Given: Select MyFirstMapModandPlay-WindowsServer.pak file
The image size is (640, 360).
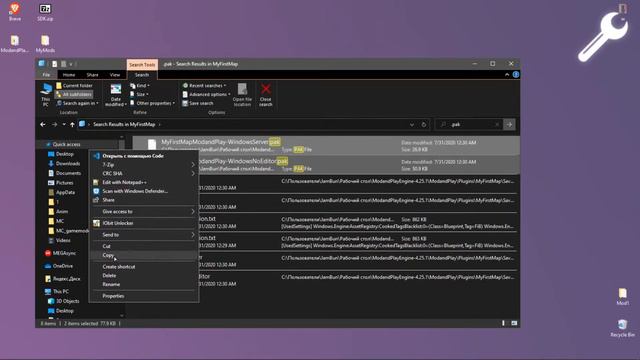Looking at the screenshot, I should click(327, 145).
